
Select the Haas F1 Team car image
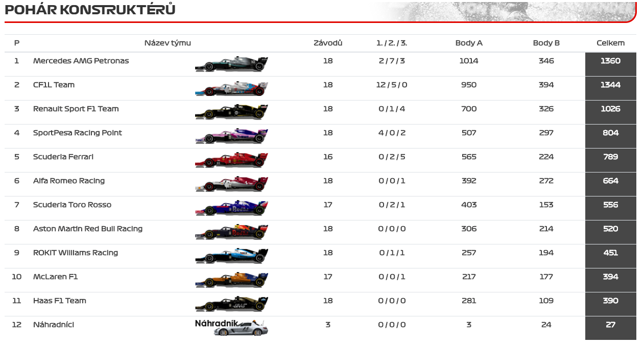pos(231,304)
